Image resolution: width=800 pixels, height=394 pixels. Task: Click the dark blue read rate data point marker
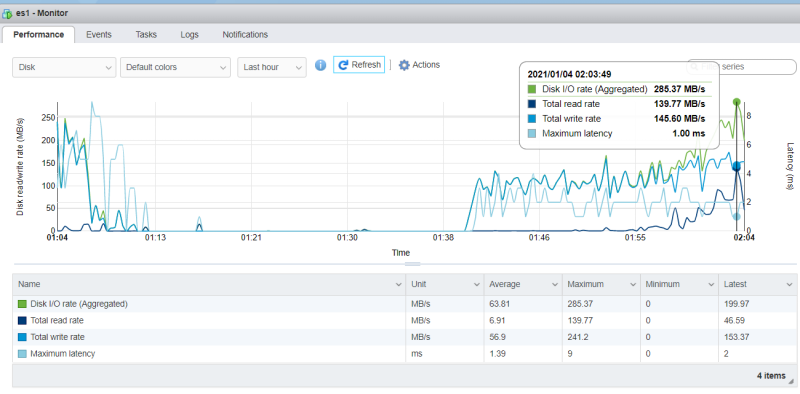(x=736, y=166)
